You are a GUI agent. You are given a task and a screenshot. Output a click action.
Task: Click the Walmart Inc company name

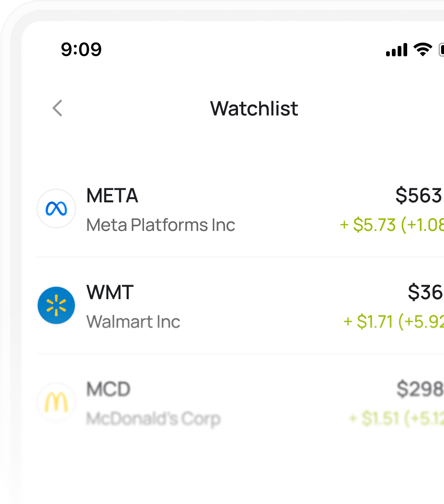(133, 322)
